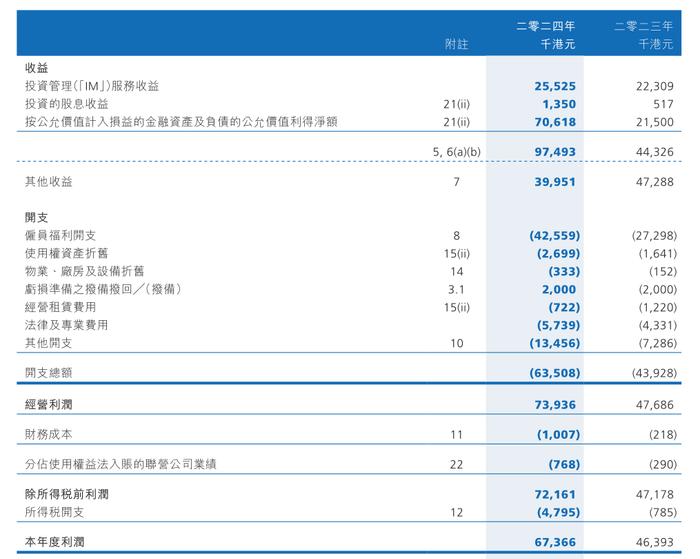Click the pre-tax profit 72,161
This screenshot has height=559, width=700.
555,494
